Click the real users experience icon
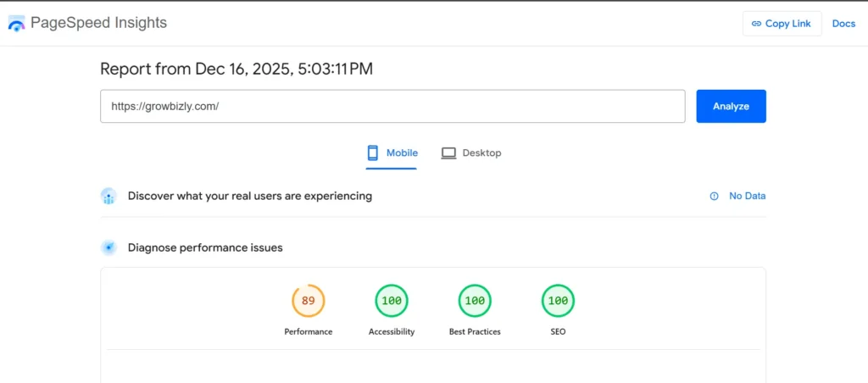Image resolution: width=868 pixels, height=383 pixels. [x=108, y=197]
